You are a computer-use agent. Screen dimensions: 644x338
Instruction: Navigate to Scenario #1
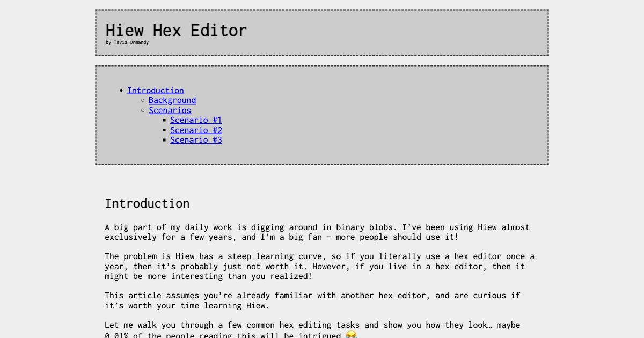pos(196,120)
